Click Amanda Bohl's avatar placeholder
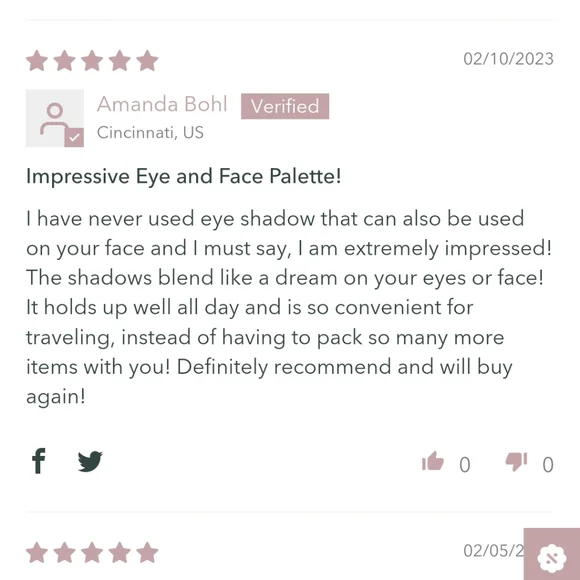The width and height of the screenshot is (580, 580). [55, 118]
